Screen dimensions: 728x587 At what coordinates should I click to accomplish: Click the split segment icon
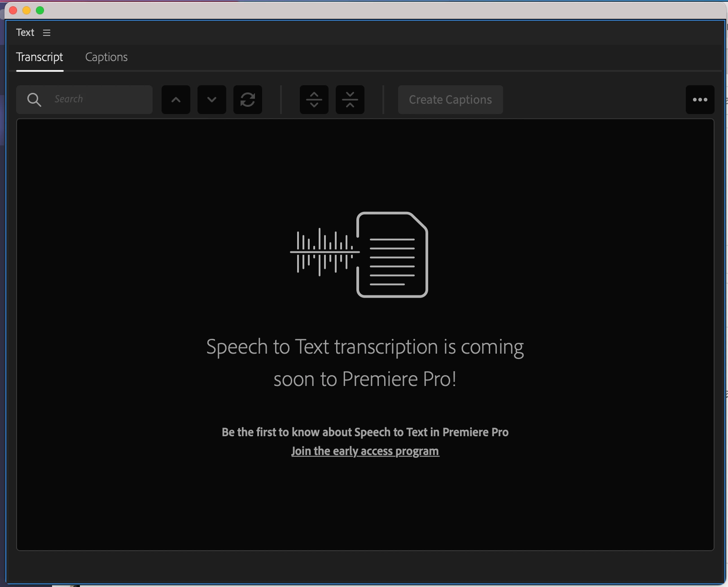point(314,100)
